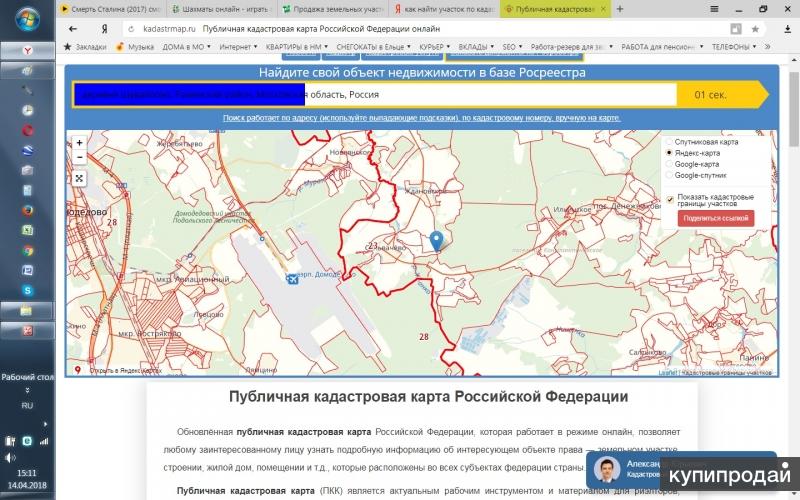
Task: Expand the ДОМА в МО bookmark folder
Action: [187, 46]
